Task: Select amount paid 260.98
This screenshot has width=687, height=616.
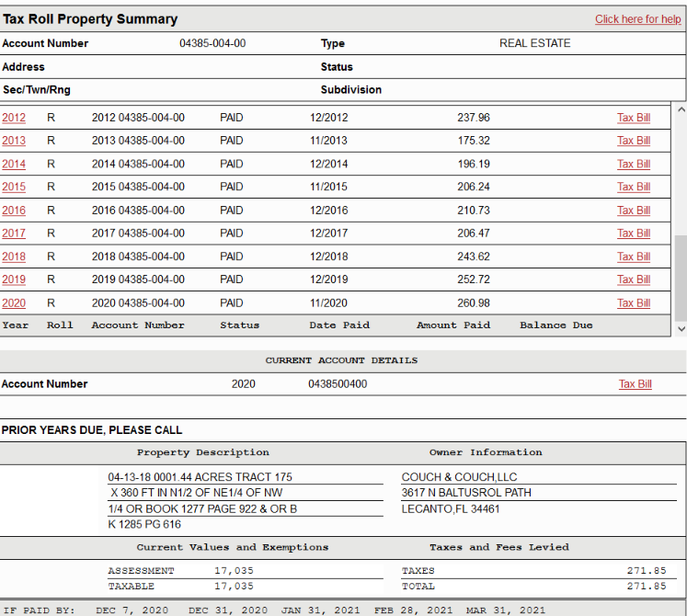Action: (474, 303)
